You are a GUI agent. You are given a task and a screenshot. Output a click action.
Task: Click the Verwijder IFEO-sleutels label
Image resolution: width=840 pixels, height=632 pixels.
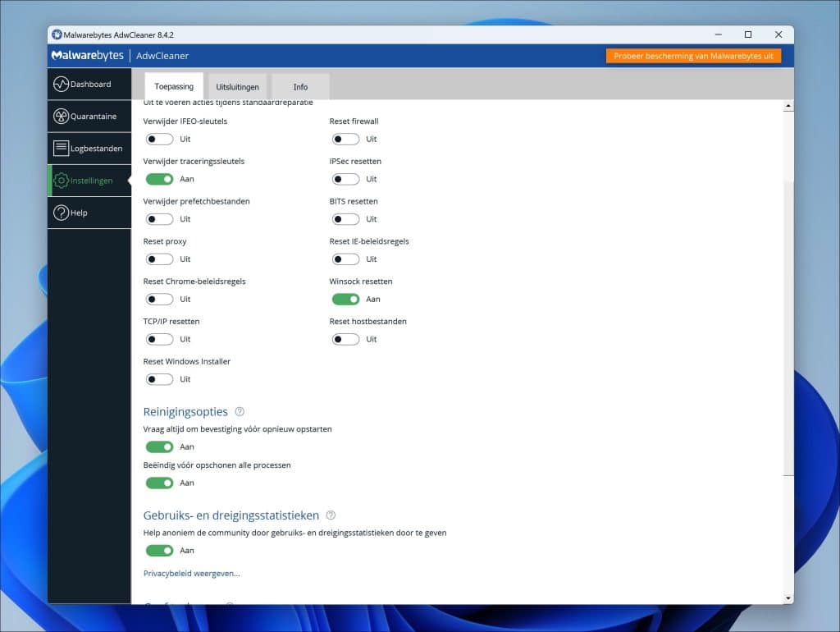coord(185,121)
